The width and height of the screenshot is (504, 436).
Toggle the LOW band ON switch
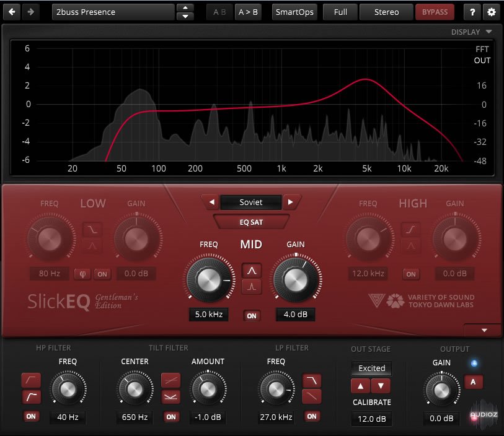(x=102, y=274)
